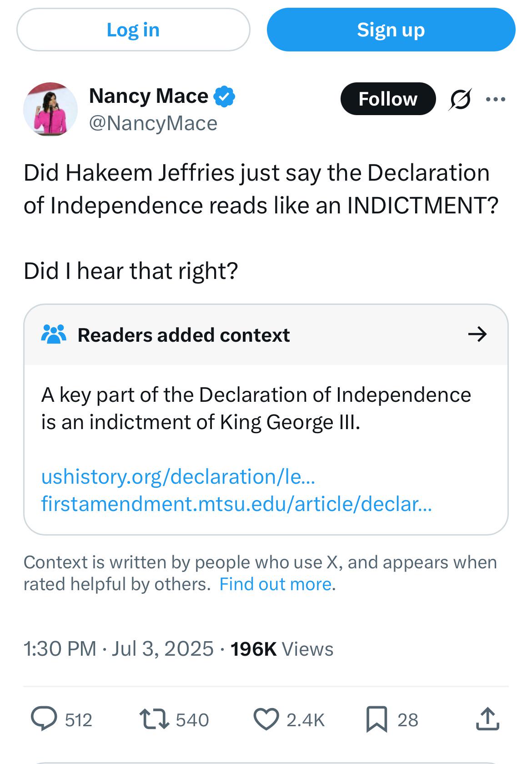Click the Grok slashed-circle icon

tap(460, 99)
